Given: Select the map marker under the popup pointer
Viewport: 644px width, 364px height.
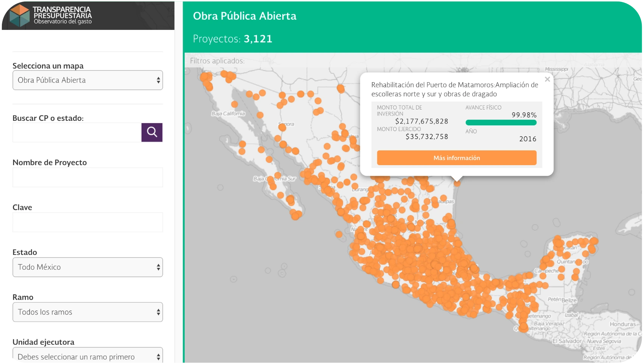Looking at the screenshot, I should [x=457, y=183].
